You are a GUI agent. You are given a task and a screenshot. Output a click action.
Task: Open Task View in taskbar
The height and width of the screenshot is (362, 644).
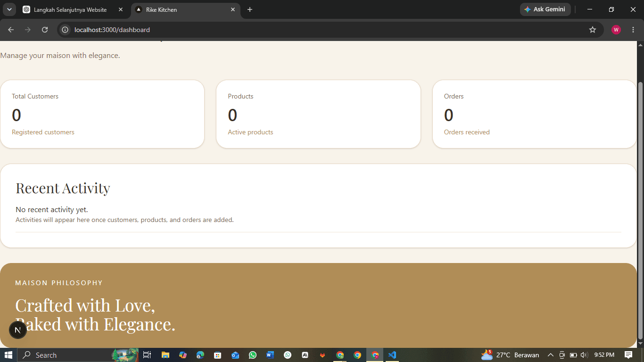coord(147,355)
